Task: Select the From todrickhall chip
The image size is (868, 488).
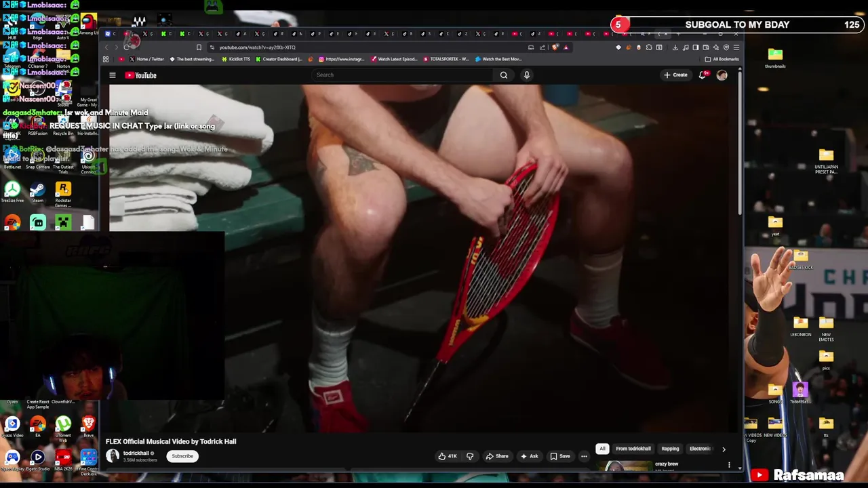Action: point(633,449)
